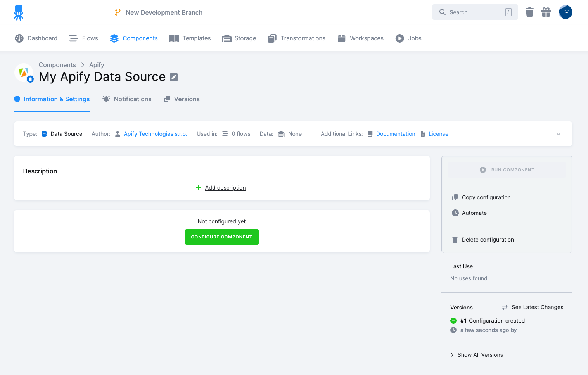Edit the component name with the pencil icon
The width and height of the screenshot is (588, 375).
pyautogui.click(x=173, y=77)
